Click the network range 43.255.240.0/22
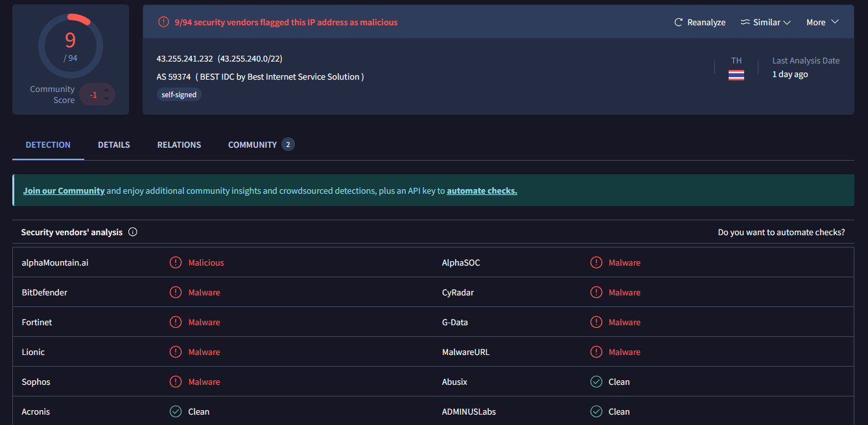 click(250, 58)
